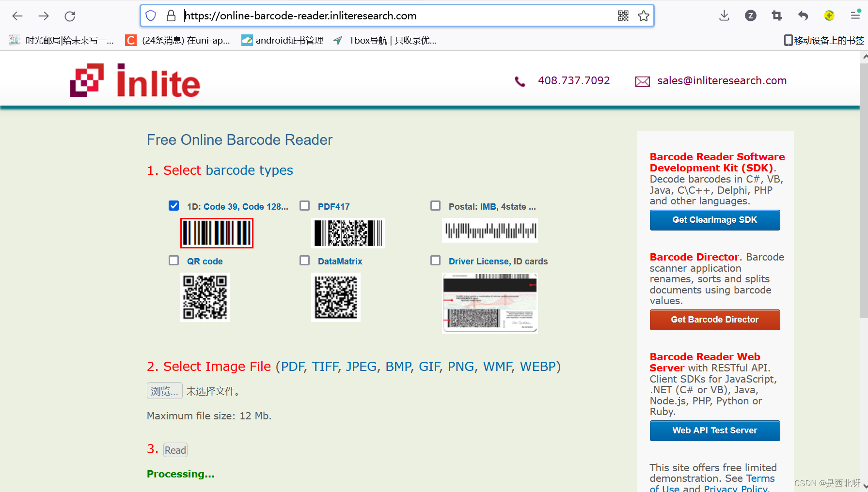Image resolution: width=868 pixels, height=492 pixels.
Task: Open the browser hamburger menu
Action: tap(855, 16)
